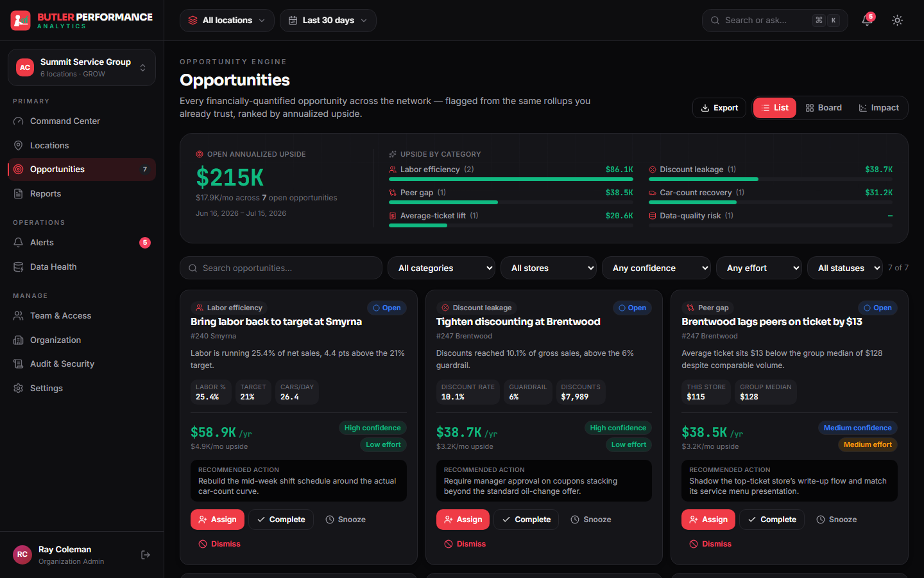Dismiss the Brentwood peer gap opportunity
The image size is (924, 578).
click(710, 544)
